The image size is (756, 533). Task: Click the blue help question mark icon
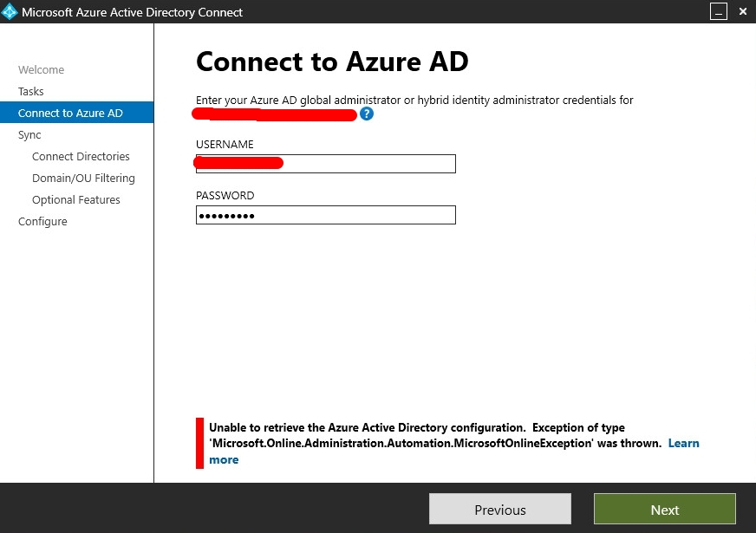pyautogui.click(x=367, y=114)
